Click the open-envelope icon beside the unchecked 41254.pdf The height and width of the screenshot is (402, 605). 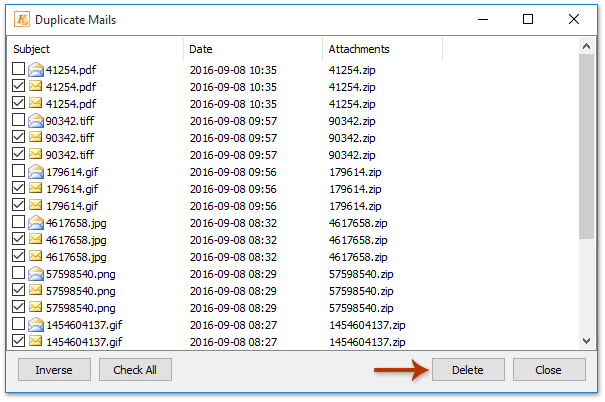point(36,70)
